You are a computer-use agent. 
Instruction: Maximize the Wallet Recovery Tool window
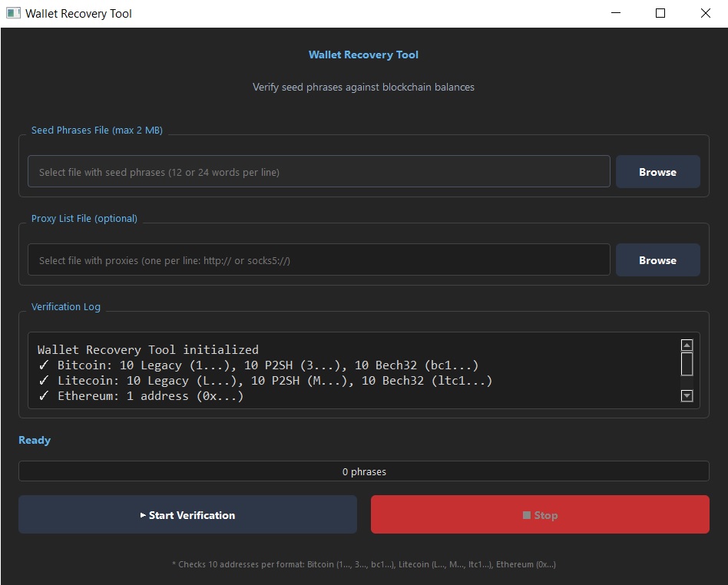point(660,13)
